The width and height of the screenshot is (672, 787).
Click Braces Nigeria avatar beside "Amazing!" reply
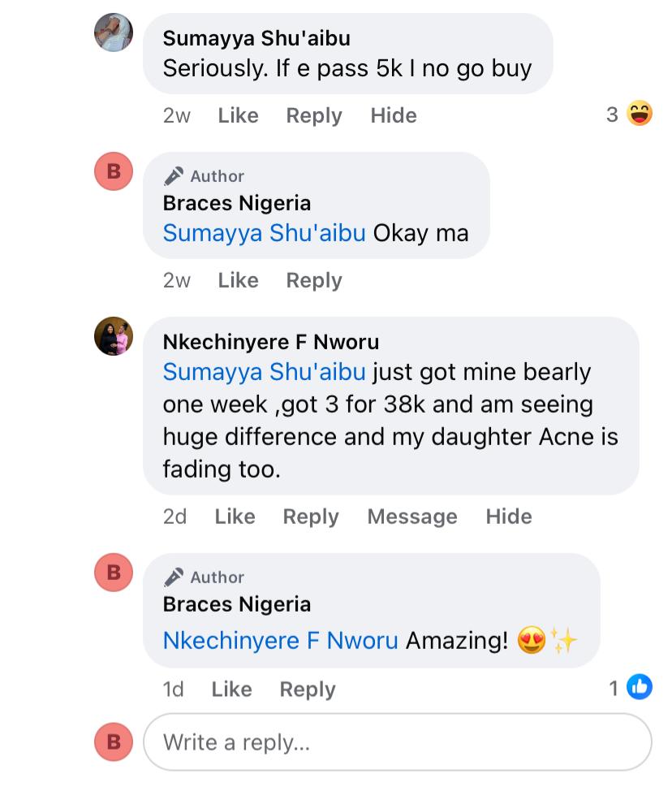point(114,573)
